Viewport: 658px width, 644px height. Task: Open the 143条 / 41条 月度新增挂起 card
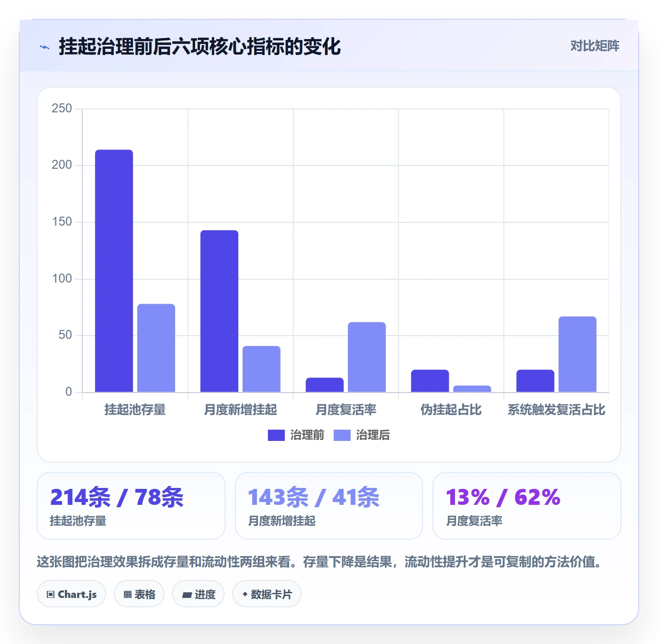[x=329, y=506]
